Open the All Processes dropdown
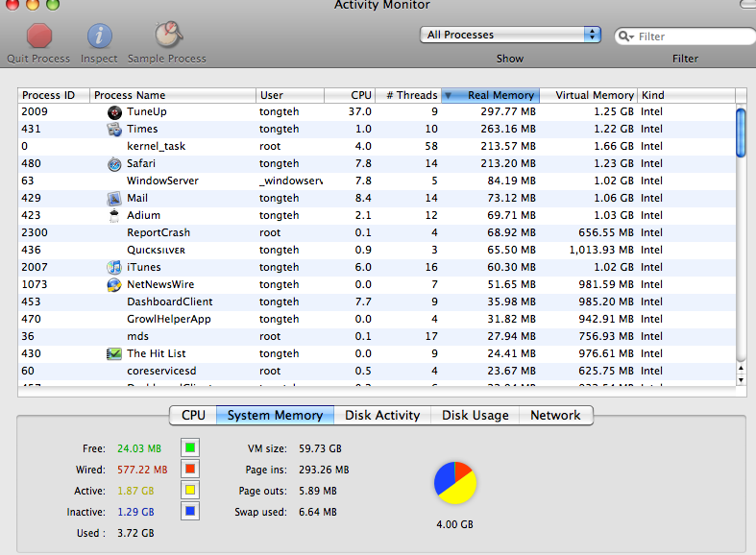 tap(510, 35)
